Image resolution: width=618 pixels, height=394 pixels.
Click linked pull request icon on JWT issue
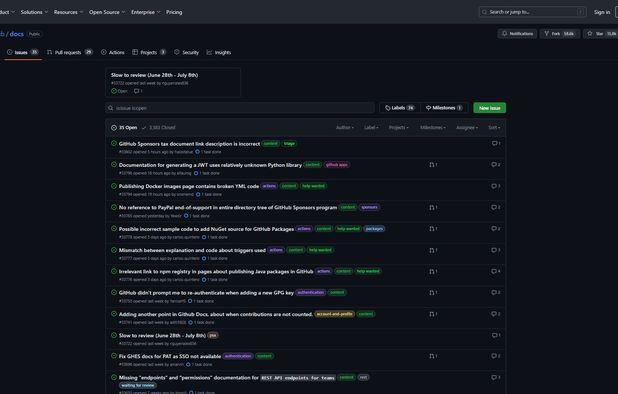433,165
